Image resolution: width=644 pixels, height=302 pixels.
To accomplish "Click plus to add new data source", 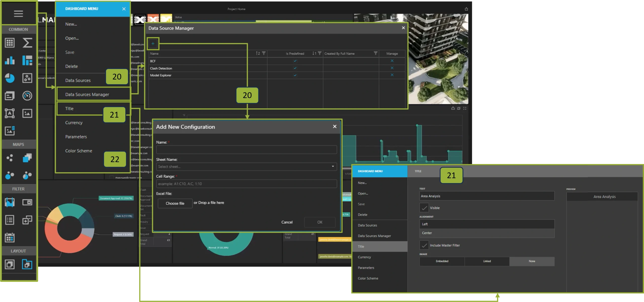I will [x=153, y=44].
